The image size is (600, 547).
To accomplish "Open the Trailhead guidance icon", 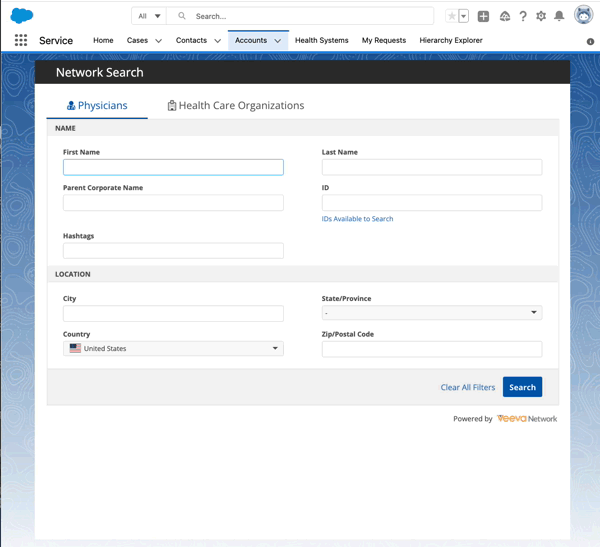I will 504,16.
